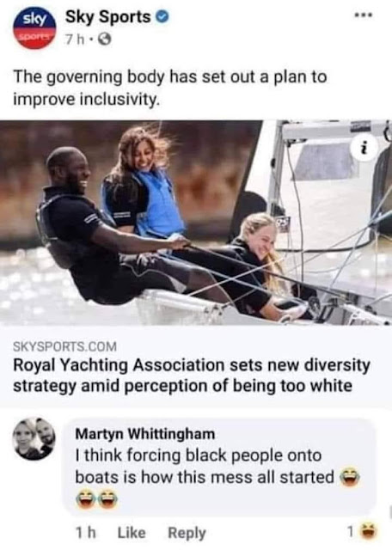Click the 1h comment timestamp

(x=85, y=533)
